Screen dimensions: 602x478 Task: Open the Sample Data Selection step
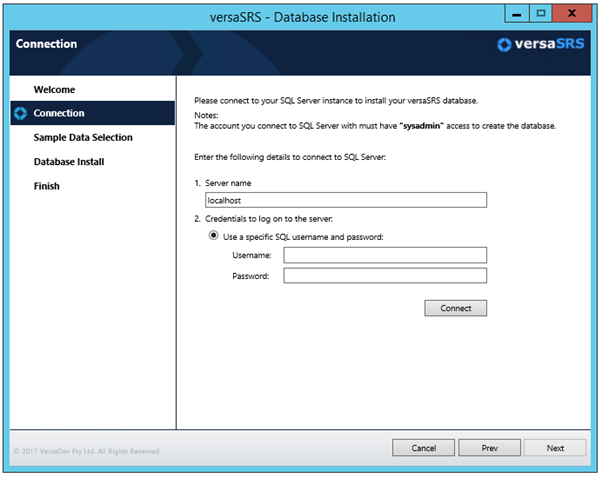click(83, 137)
